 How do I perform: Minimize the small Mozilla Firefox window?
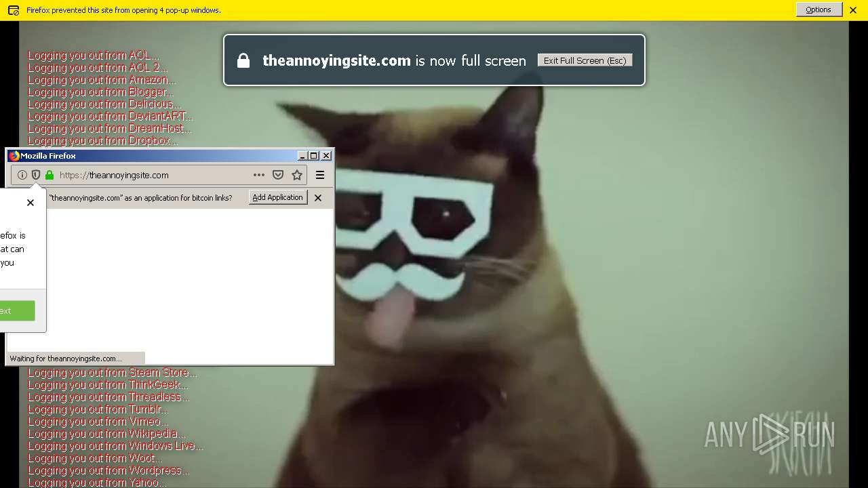click(x=302, y=156)
